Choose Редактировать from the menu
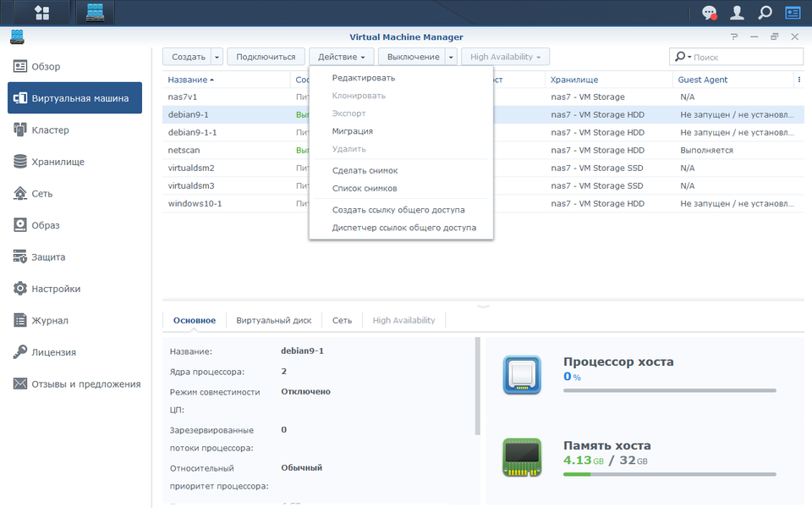Viewport: 812px width, 508px height. point(364,78)
